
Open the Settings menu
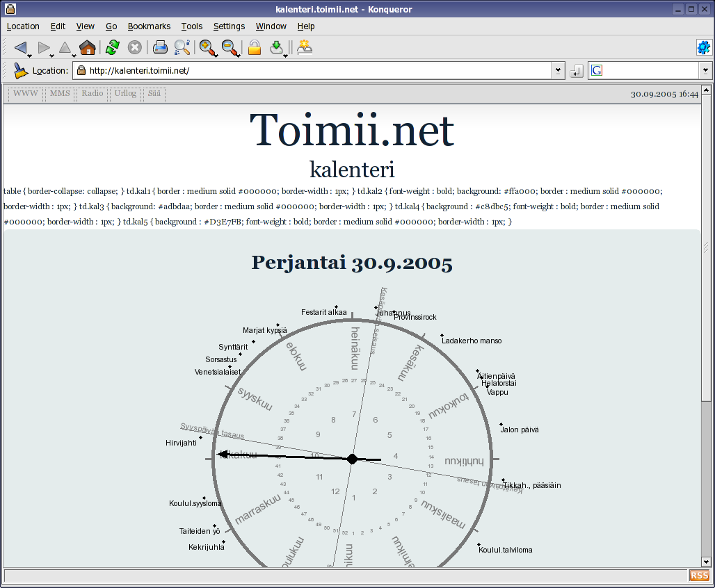(x=229, y=26)
